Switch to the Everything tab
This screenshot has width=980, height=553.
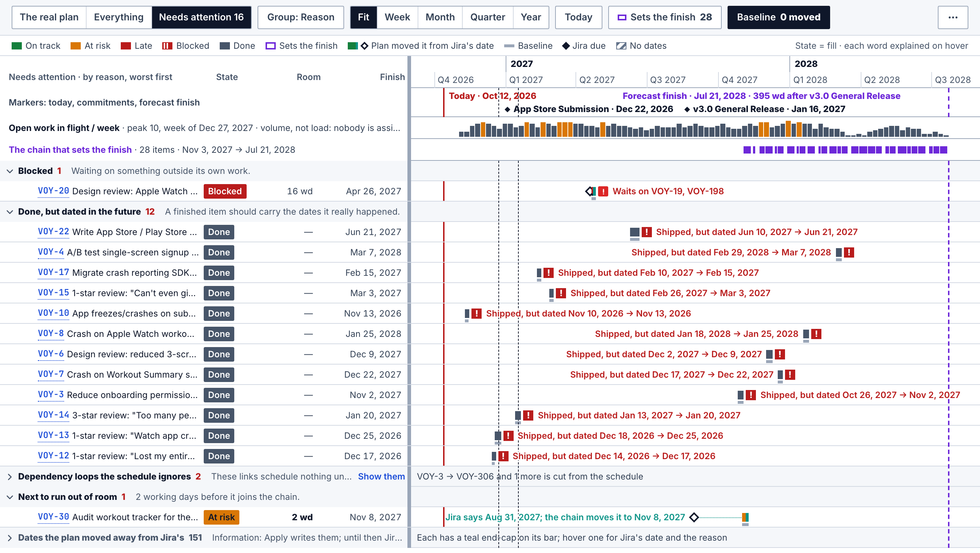pos(119,17)
